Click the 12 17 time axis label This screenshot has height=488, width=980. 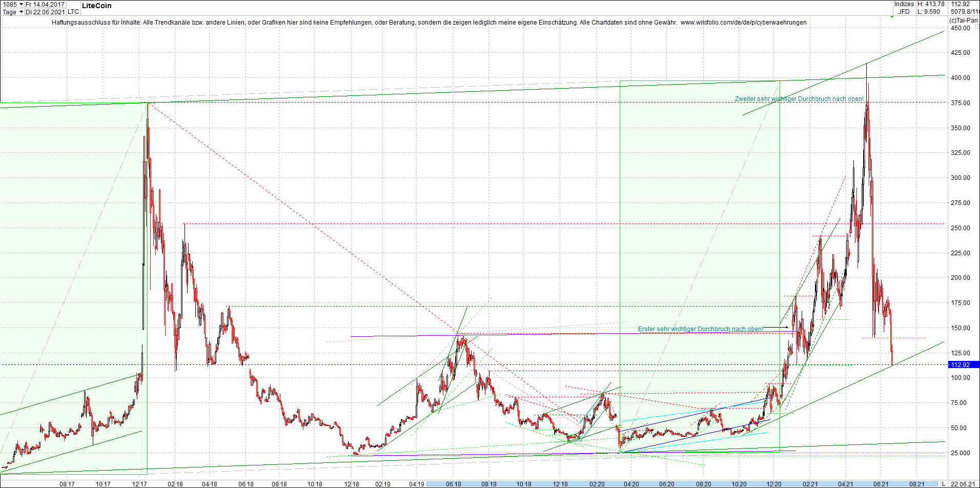click(x=139, y=484)
